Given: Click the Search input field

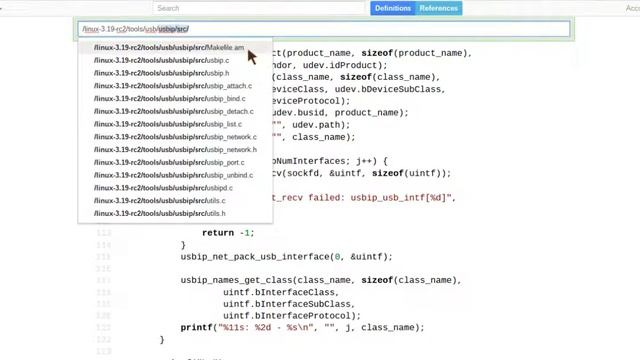Looking at the screenshot, I should (x=259, y=8).
